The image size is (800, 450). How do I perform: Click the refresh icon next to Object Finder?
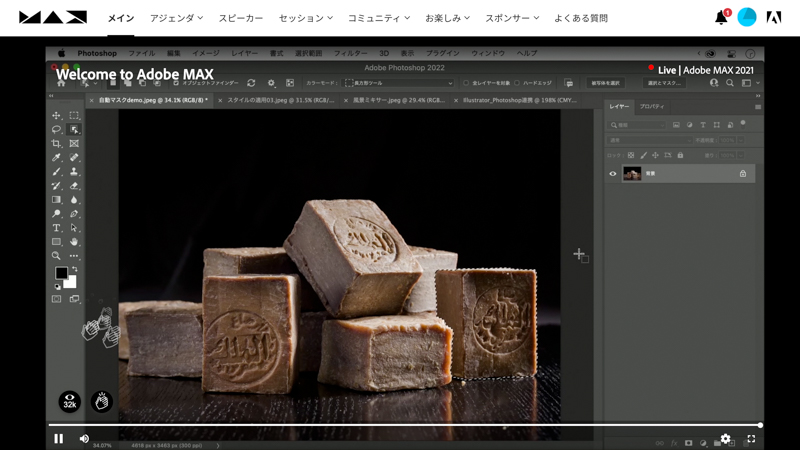[x=251, y=83]
